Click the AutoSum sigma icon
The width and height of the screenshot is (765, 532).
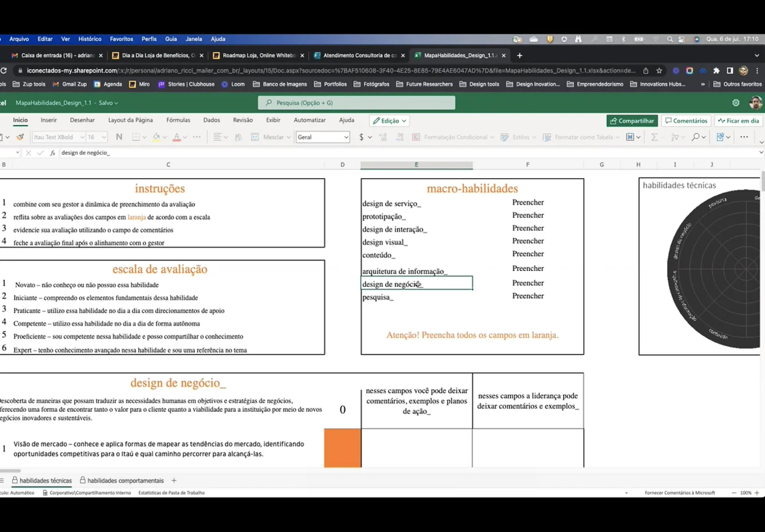654,137
